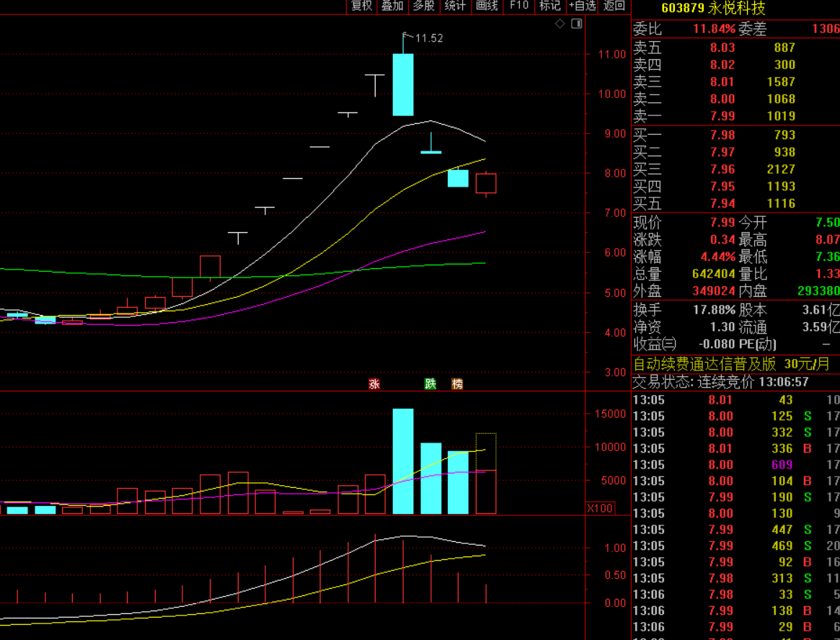This screenshot has width=840, height=640.
Task: Select the 涨幅 value 4.44%
Action: click(x=718, y=257)
